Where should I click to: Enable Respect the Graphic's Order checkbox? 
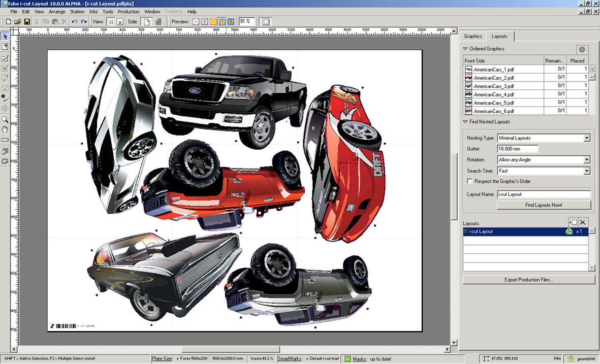click(469, 181)
